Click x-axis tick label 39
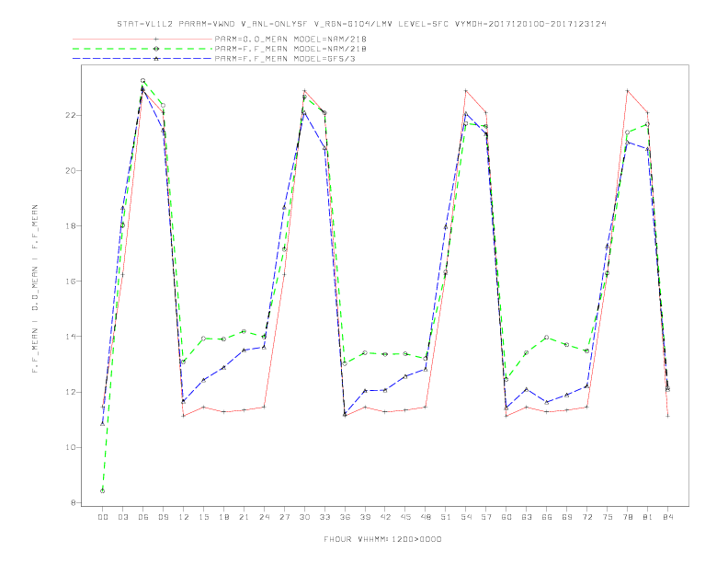This screenshot has height=563, width=728. 365,517
